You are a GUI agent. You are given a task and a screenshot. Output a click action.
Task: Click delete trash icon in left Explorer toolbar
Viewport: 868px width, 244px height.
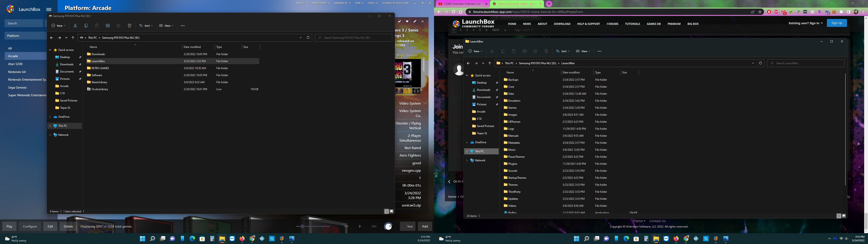tap(129, 26)
